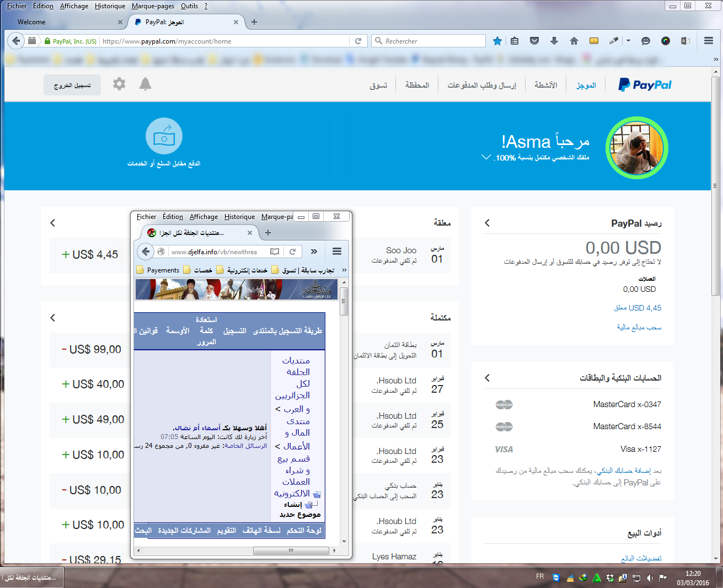This screenshot has width=723, height=588.
Task: Open the downloads arrow icon in the toolbar
Action: pyautogui.click(x=554, y=41)
